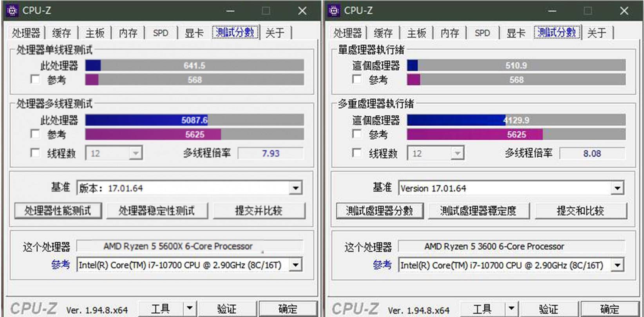Enable multi-thread 參考 checkbox in left window
Image resolution: width=644 pixels, height=317 pixels.
pyautogui.click(x=35, y=134)
